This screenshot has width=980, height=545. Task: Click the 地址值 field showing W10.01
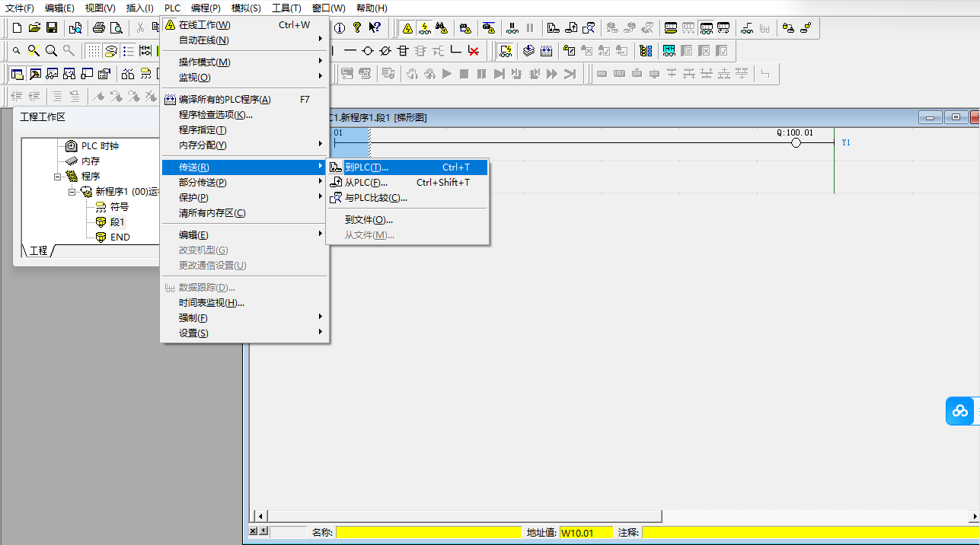click(x=586, y=533)
